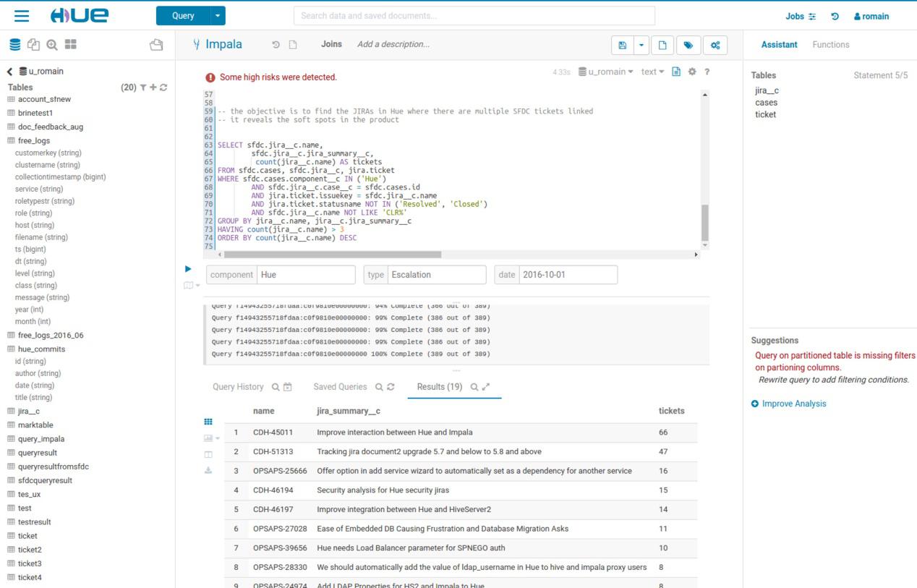
Task: Edit the type variable field
Action: tap(437, 275)
